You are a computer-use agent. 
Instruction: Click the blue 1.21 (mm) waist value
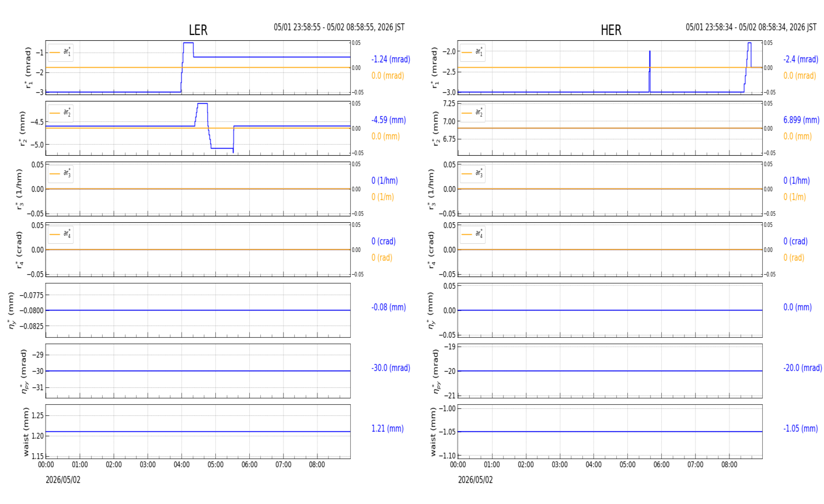coord(387,429)
